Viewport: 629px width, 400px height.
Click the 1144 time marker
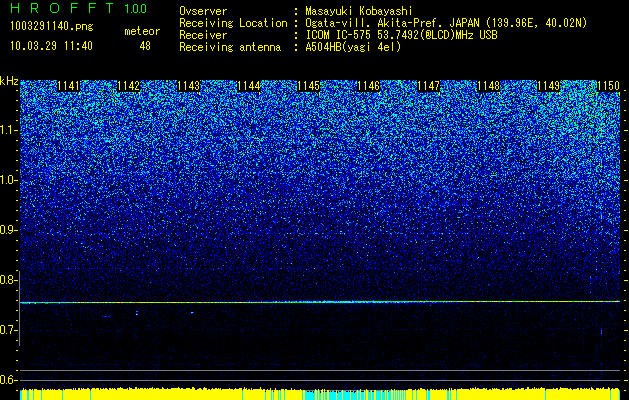click(x=249, y=86)
